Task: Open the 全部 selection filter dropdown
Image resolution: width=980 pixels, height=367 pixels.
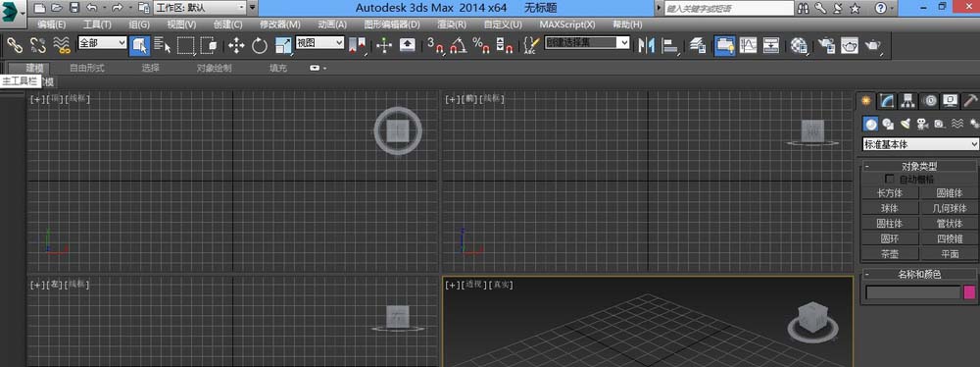Action: [x=103, y=42]
